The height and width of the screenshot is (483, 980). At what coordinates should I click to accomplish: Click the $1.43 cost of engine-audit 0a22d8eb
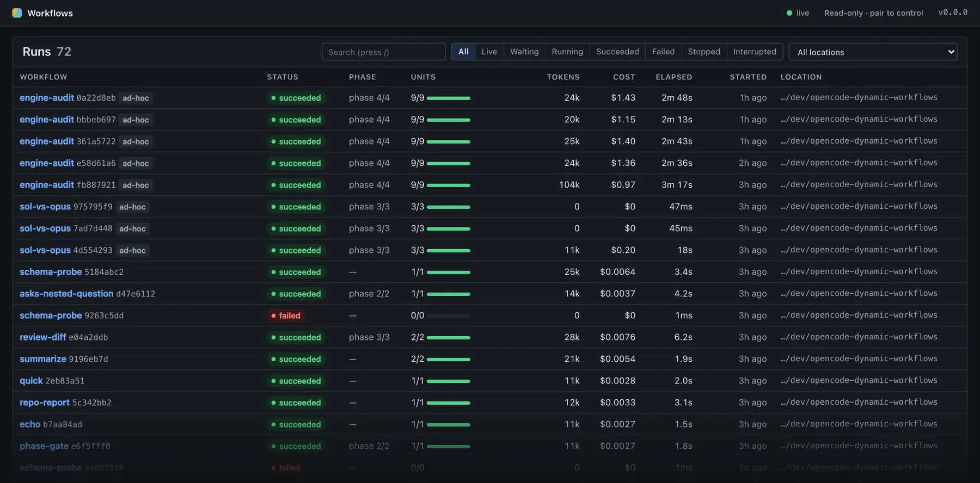623,98
